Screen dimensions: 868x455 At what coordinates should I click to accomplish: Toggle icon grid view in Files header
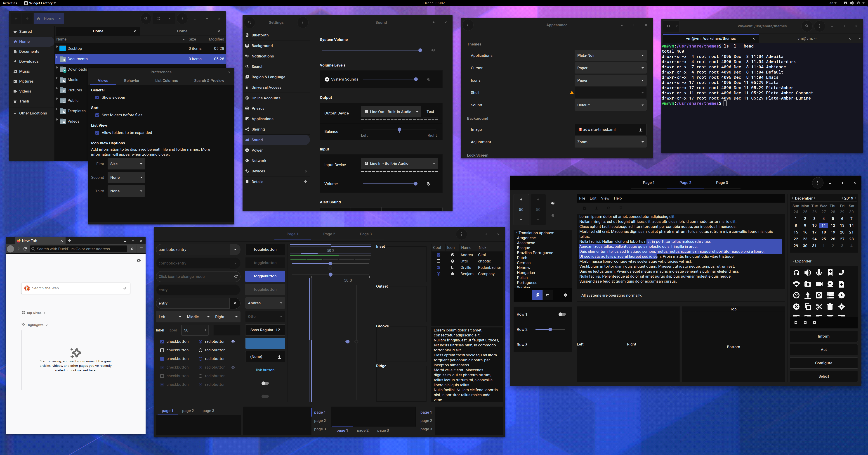(159, 19)
